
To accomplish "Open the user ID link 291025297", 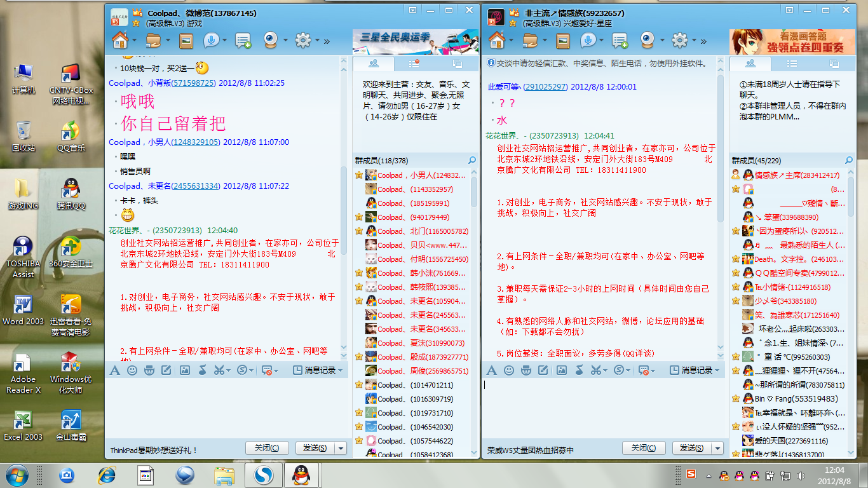I will tap(546, 87).
